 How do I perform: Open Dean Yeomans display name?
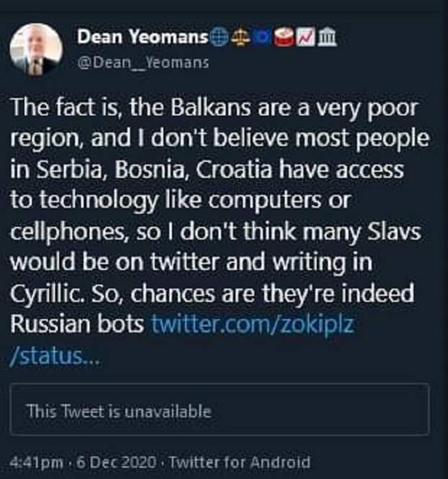[x=143, y=38]
